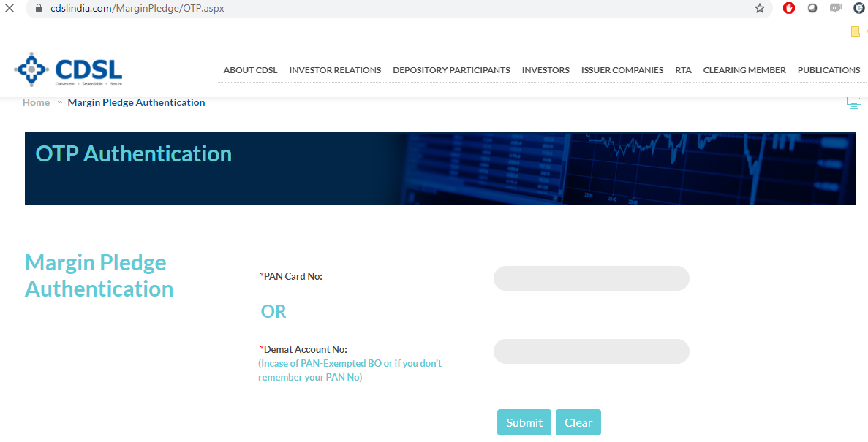Focus the PAN Card No input field
The height and width of the screenshot is (442, 868).
tap(591, 278)
